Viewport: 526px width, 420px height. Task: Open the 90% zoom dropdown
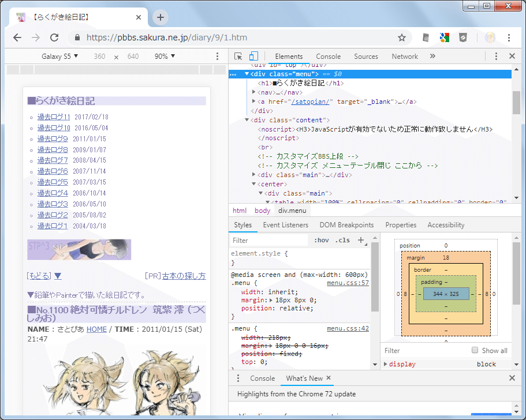(x=165, y=57)
